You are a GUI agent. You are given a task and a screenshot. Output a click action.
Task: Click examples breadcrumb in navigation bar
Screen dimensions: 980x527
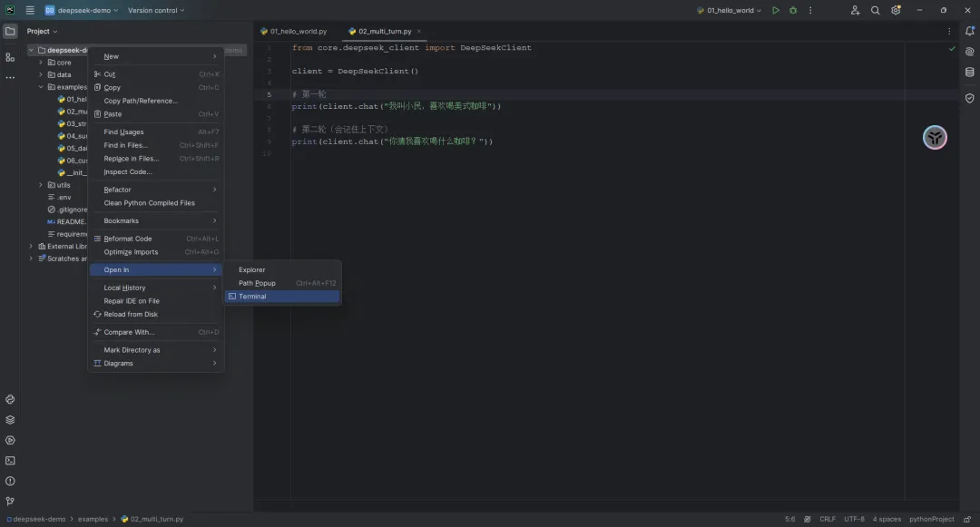click(x=93, y=520)
